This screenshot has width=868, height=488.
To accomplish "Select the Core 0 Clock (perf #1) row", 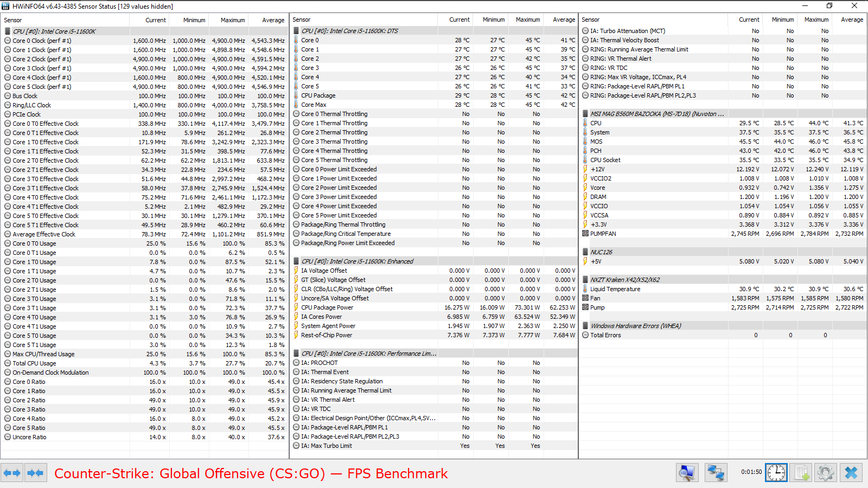I will (144, 41).
